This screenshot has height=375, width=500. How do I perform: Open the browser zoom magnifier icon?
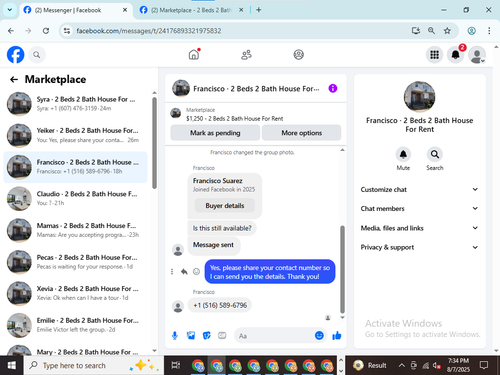(x=431, y=31)
